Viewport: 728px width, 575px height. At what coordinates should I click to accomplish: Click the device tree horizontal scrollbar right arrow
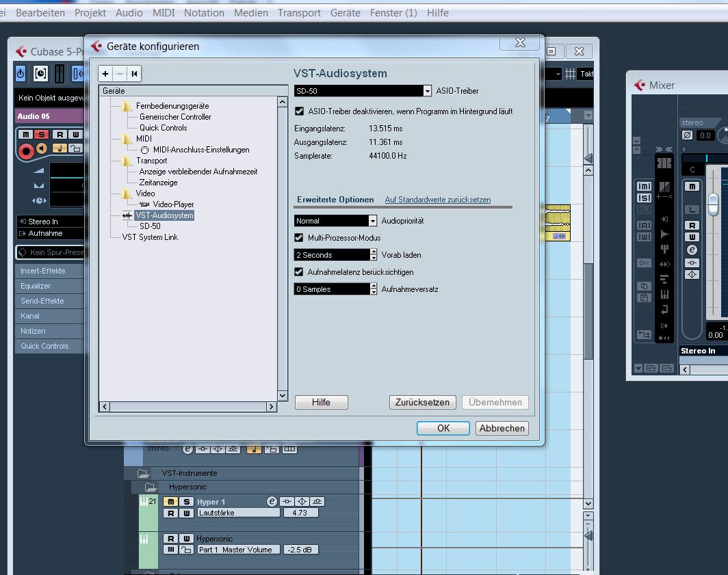click(x=272, y=407)
